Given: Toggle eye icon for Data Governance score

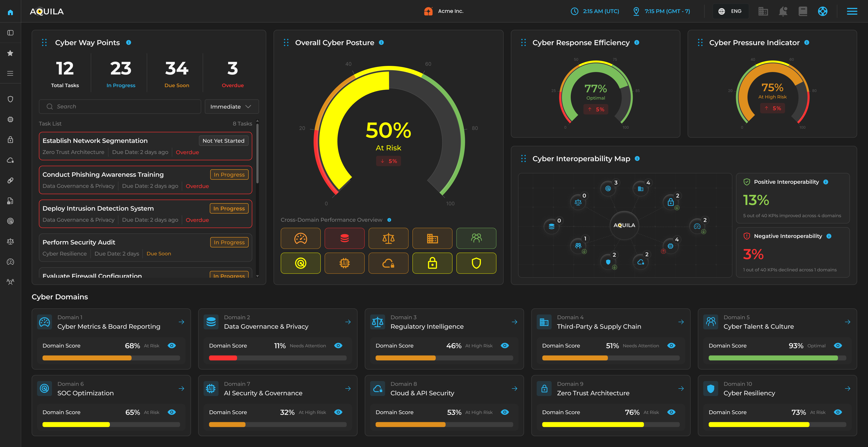Looking at the screenshot, I should [x=338, y=346].
